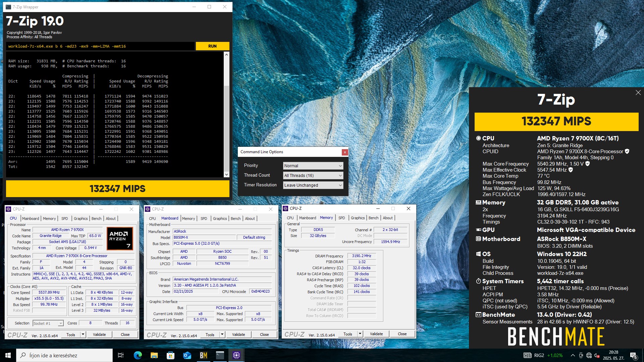The height and width of the screenshot is (362, 644).
Task: Open the Windows Start menu
Action: tap(8, 355)
